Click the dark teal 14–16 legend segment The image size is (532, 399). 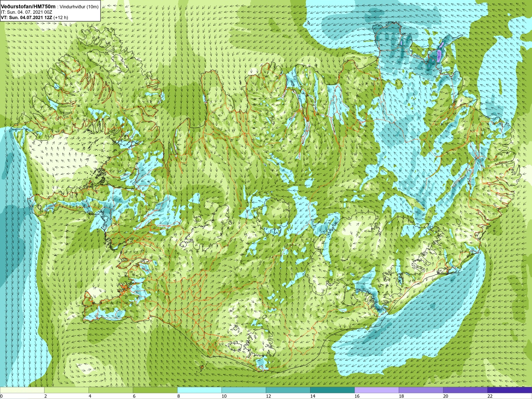coord(332,390)
